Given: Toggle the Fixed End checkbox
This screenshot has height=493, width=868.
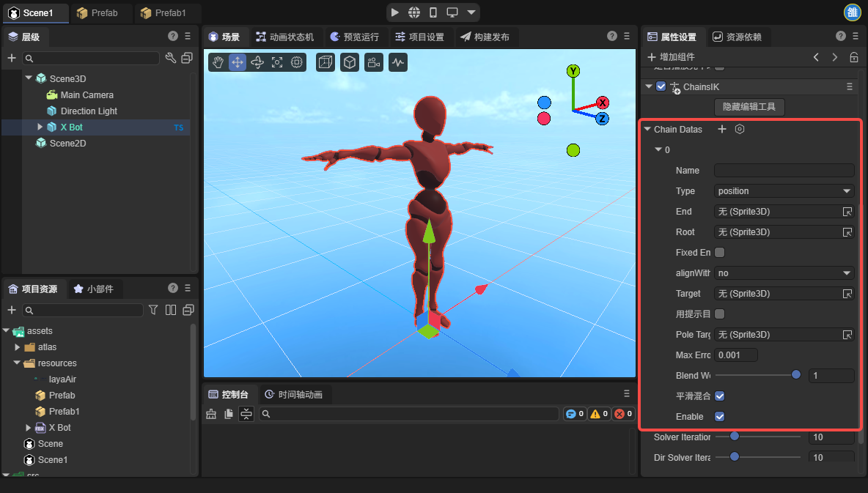Looking at the screenshot, I should (x=720, y=252).
